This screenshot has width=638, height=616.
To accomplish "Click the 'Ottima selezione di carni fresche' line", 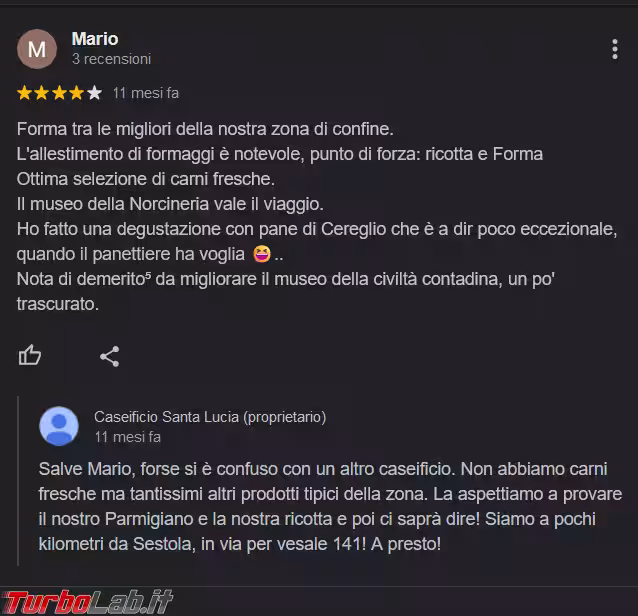I will click(146, 179).
